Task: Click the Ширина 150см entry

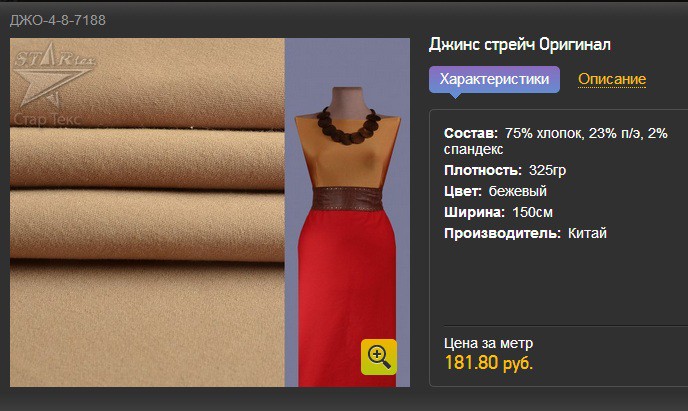Action: click(498, 212)
